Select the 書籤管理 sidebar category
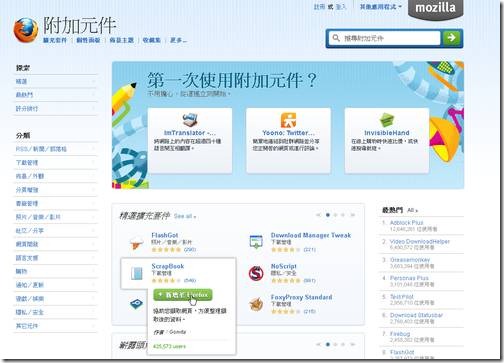Image resolution: width=504 pixels, height=363 pixels. (x=55, y=203)
